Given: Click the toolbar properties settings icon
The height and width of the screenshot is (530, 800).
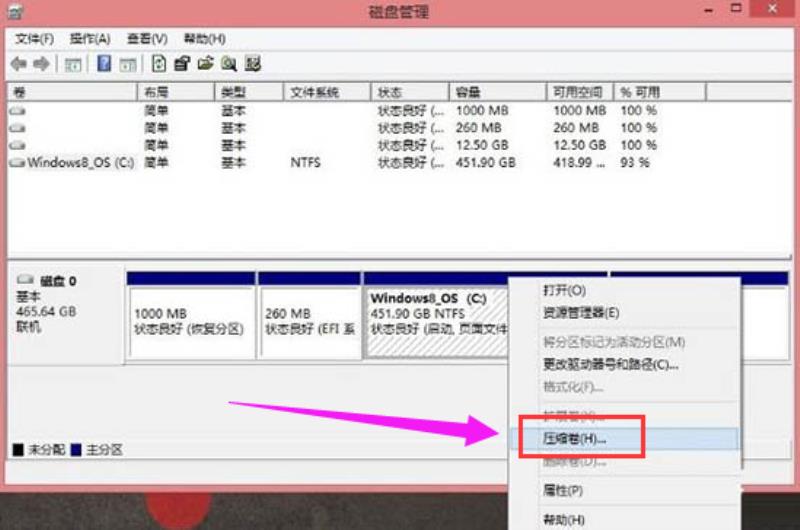Looking at the screenshot, I should click(182, 64).
